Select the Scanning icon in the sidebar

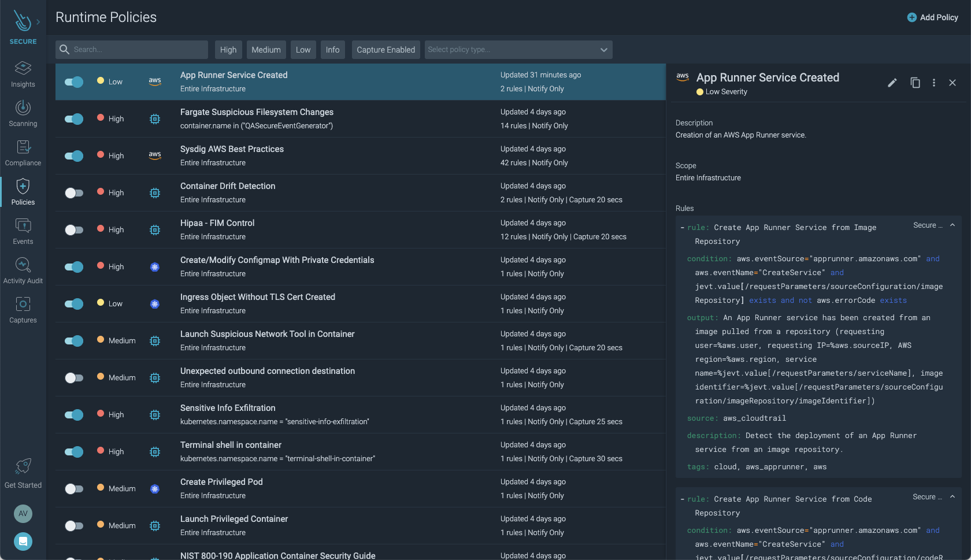[23, 113]
